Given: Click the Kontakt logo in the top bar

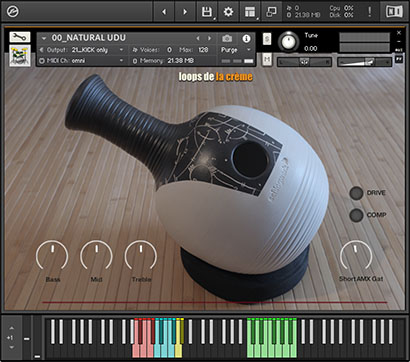Looking at the screenshot, I should pos(13,11).
